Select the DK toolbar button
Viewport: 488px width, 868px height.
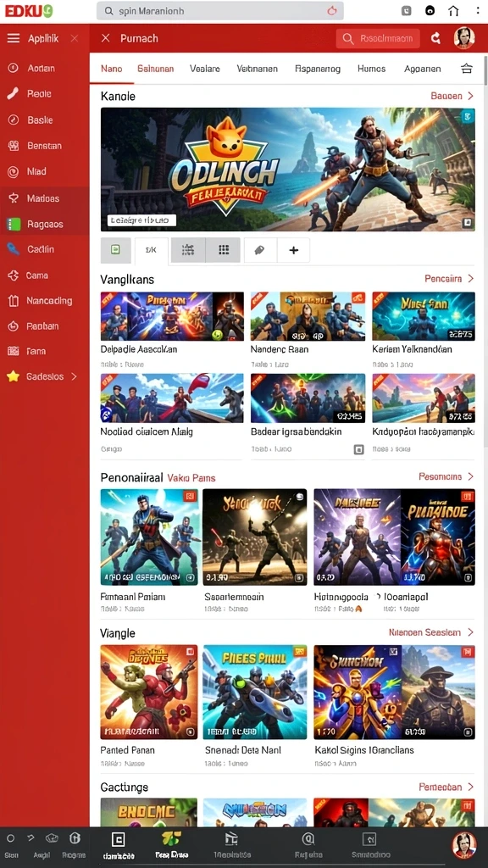151,250
